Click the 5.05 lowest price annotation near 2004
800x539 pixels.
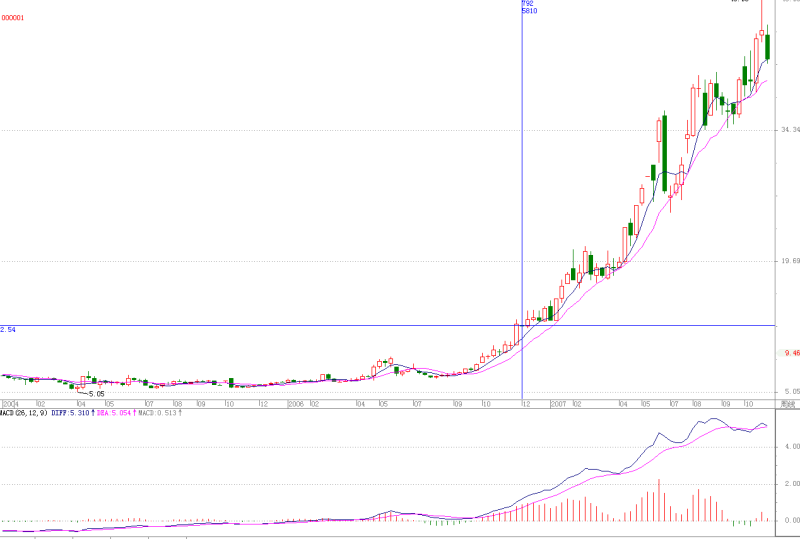click(x=96, y=394)
